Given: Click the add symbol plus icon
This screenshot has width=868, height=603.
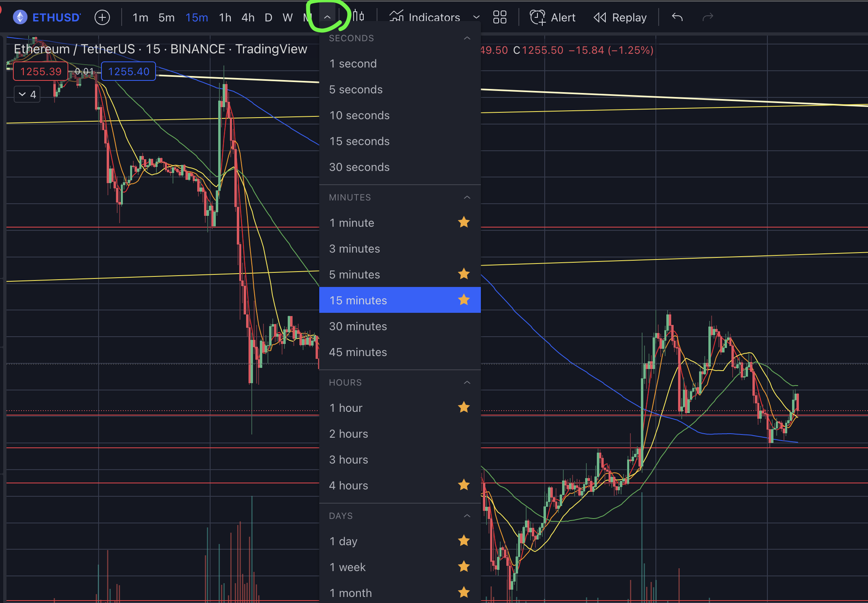Looking at the screenshot, I should (x=102, y=17).
